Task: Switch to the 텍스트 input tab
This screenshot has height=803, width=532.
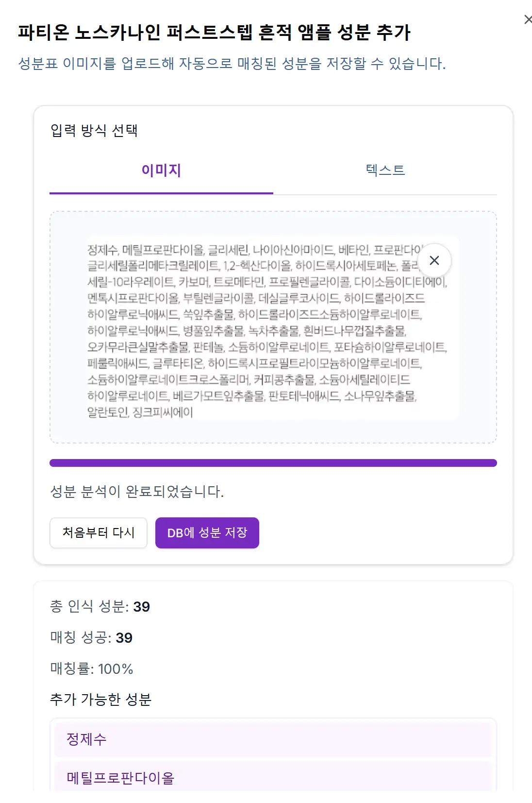Action: 384,170
